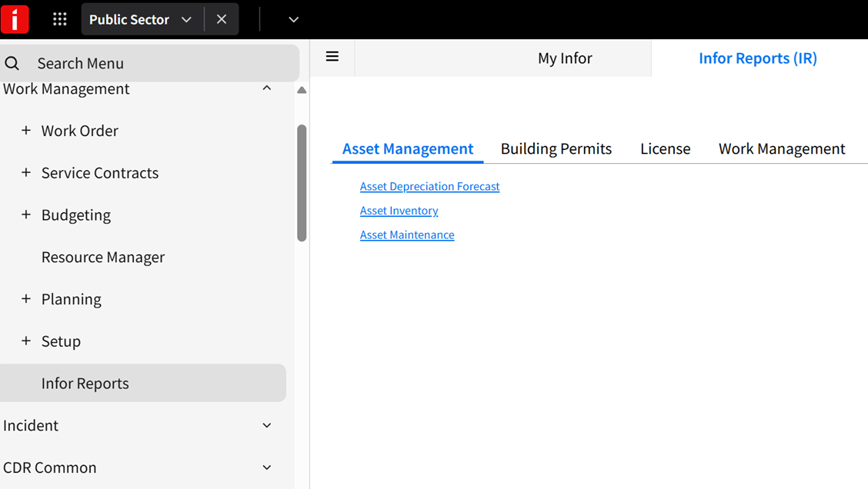Close the Public Sector tab with the X icon
The image size is (868, 489).
click(x=222, y=18)
